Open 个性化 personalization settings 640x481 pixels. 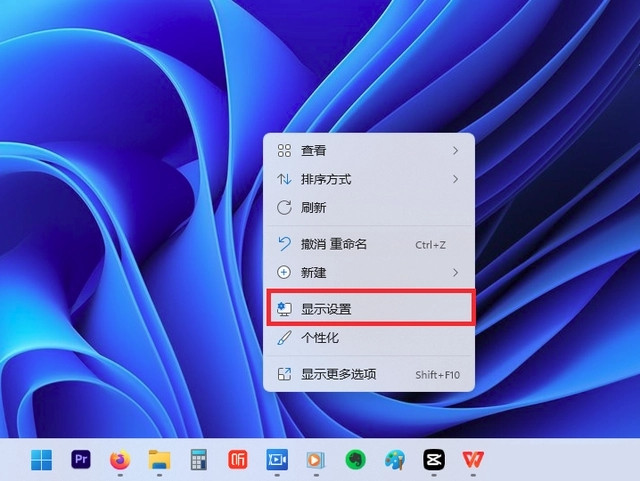coord(369,338)
